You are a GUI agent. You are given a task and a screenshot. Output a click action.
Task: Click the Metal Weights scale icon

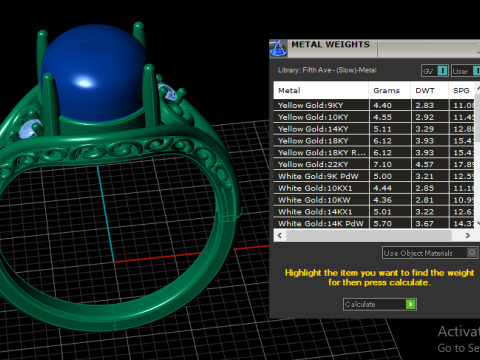tap(278, 49)
